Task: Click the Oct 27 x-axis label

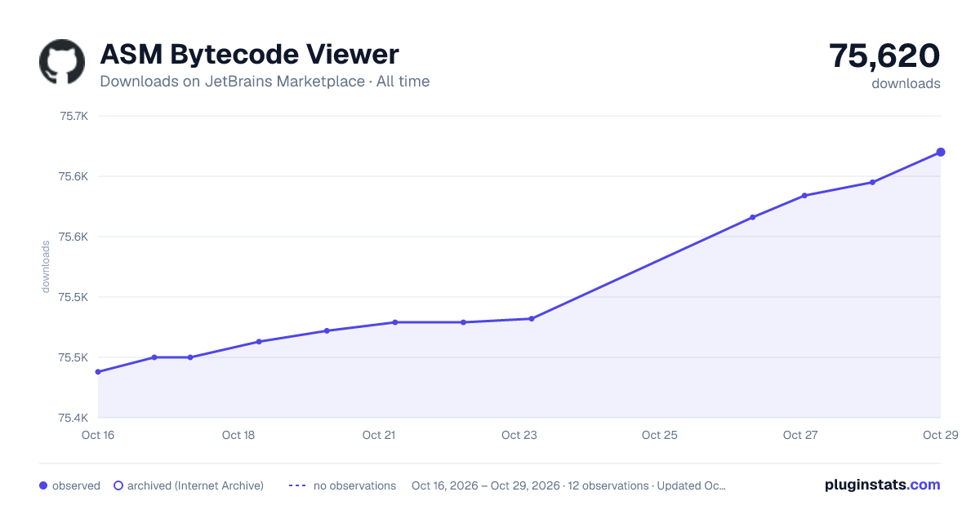Action: pos(800,435)
